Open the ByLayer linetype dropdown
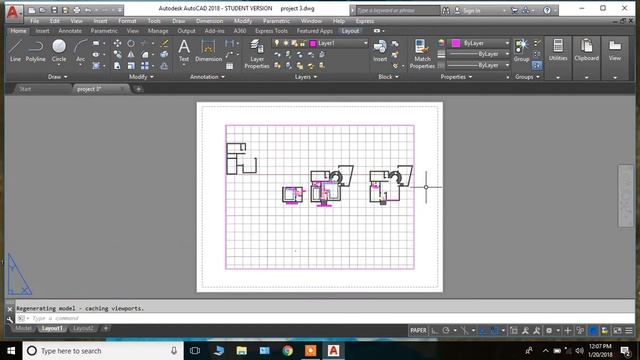The image size is (640, 360). (478, 65)
